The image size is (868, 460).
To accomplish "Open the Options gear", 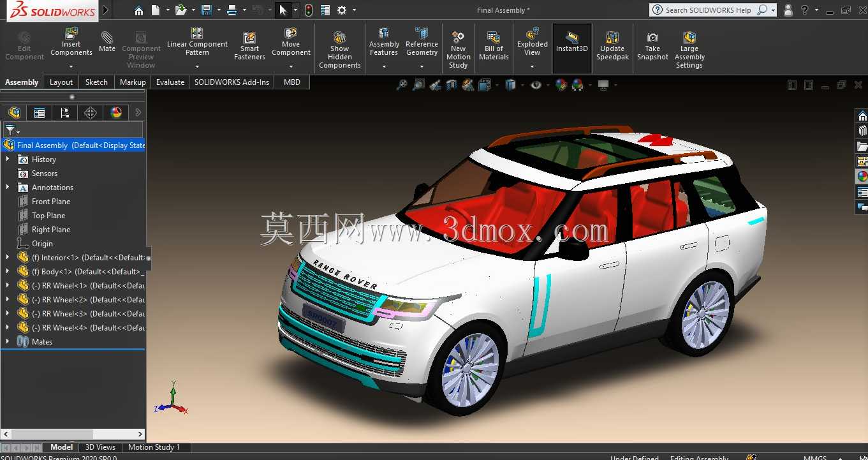I will click(342, 10).
